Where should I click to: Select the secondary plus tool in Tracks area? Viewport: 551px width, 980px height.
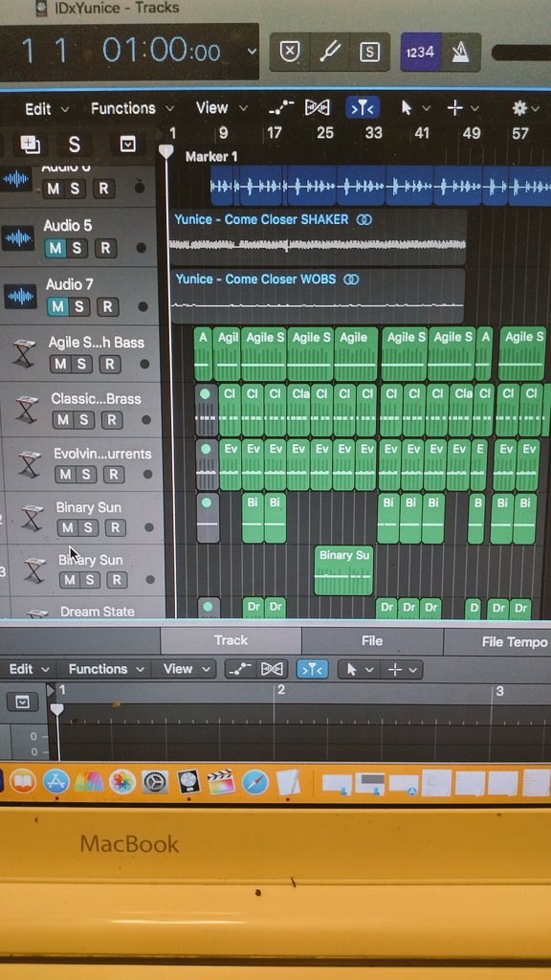(454, 108)
